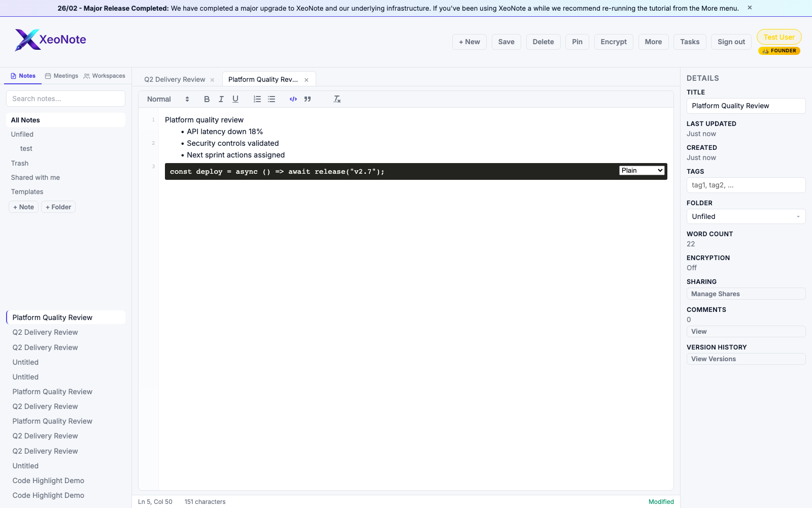The image size is (812, 508).
Task: Click the tags input field
Action: click(746, 185)
